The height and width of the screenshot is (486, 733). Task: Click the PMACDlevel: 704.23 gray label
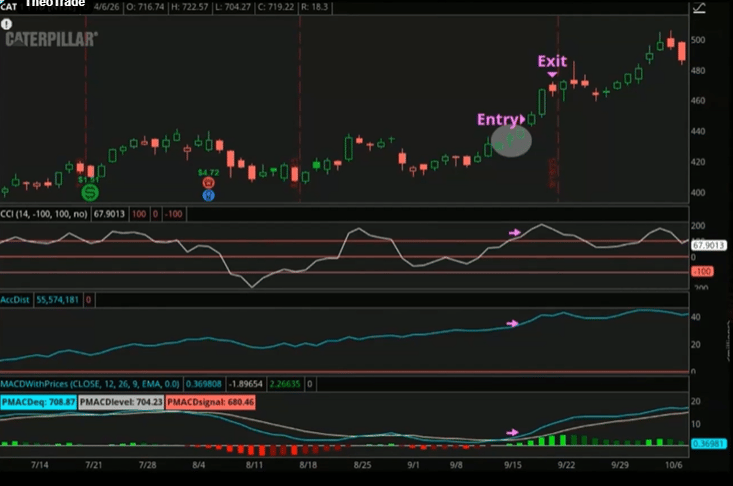click(121, 402)
